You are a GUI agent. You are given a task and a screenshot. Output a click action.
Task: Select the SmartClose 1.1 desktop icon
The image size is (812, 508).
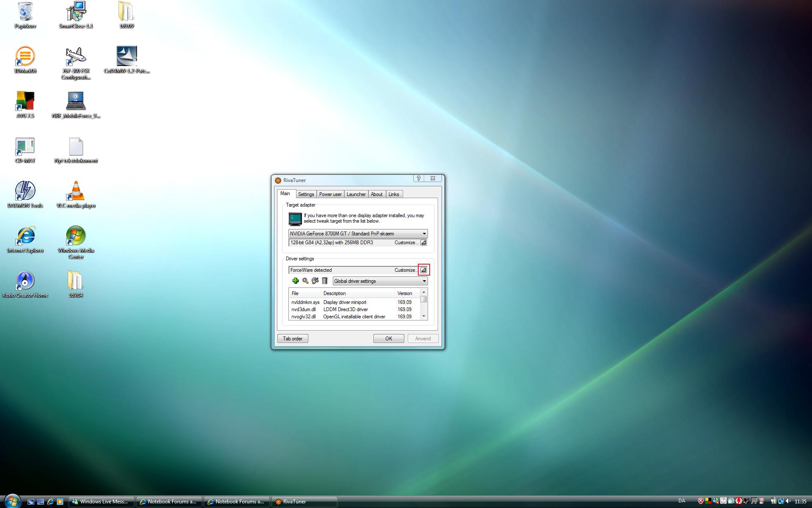coord(76,15)
